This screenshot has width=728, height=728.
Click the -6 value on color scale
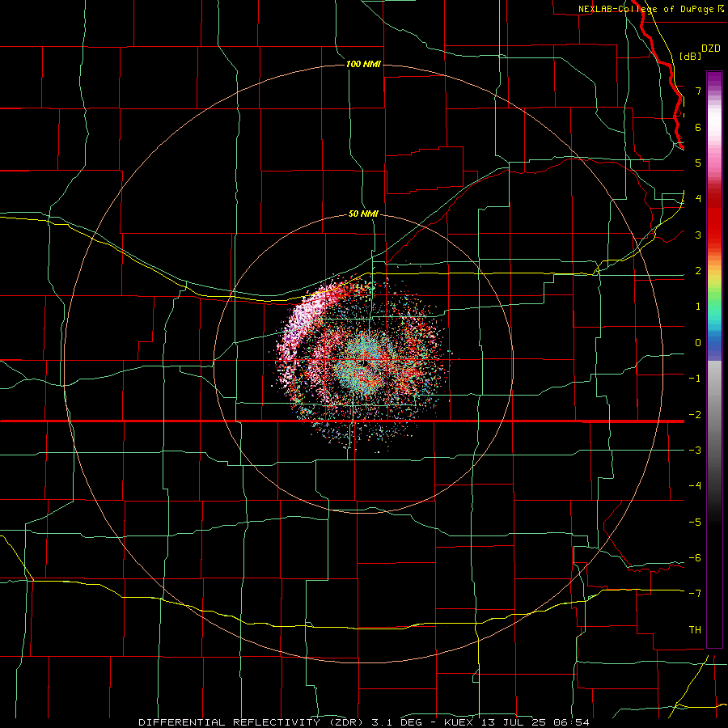[x=695, y=558]
